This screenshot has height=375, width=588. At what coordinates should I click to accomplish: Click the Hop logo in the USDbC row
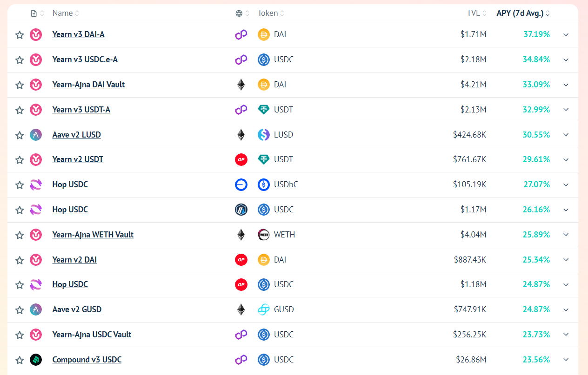tap(36, 185)
